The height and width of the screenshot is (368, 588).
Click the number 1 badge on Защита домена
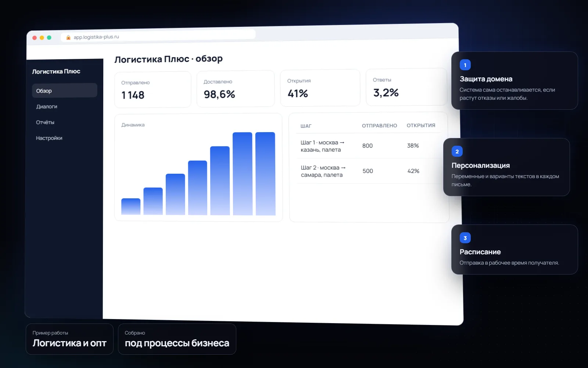coord(465,65)
